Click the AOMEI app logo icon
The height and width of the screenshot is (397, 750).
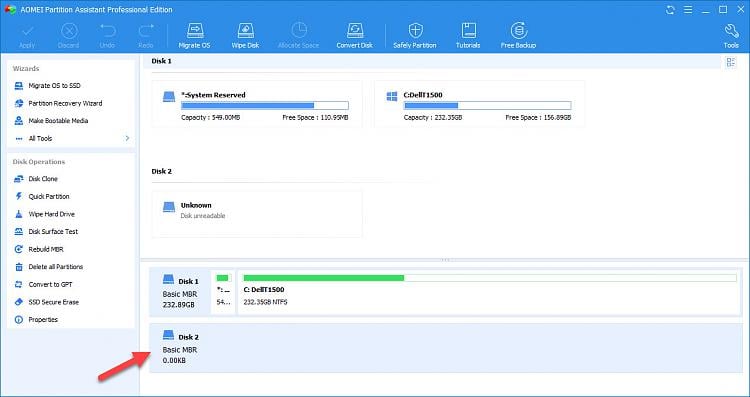coord(10,10)
